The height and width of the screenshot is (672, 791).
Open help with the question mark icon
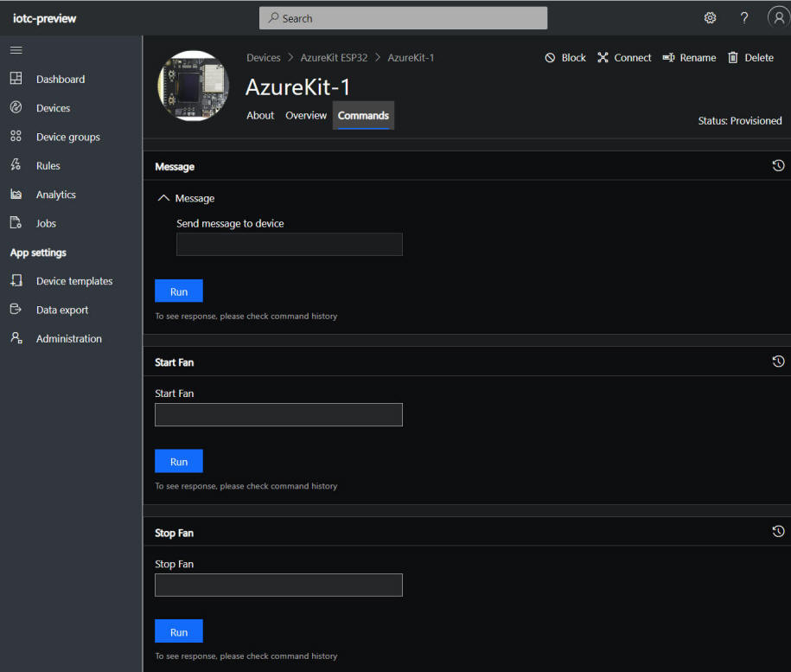coord(744,18)
